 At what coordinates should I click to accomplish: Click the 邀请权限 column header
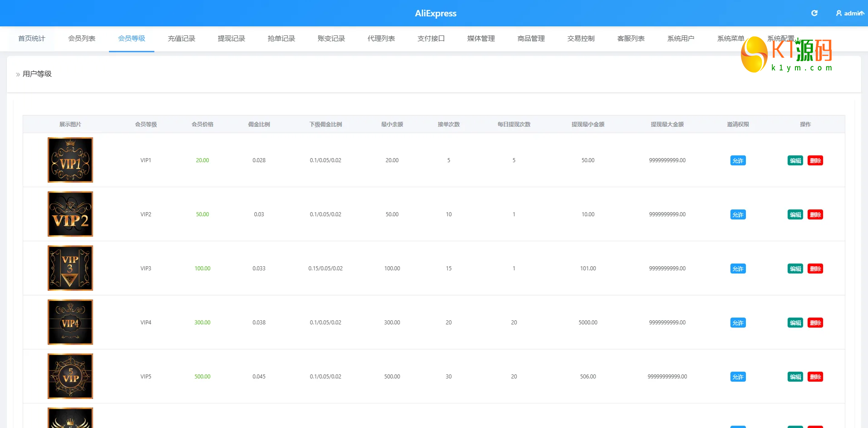pyautogui.click(x=738, y=124)
